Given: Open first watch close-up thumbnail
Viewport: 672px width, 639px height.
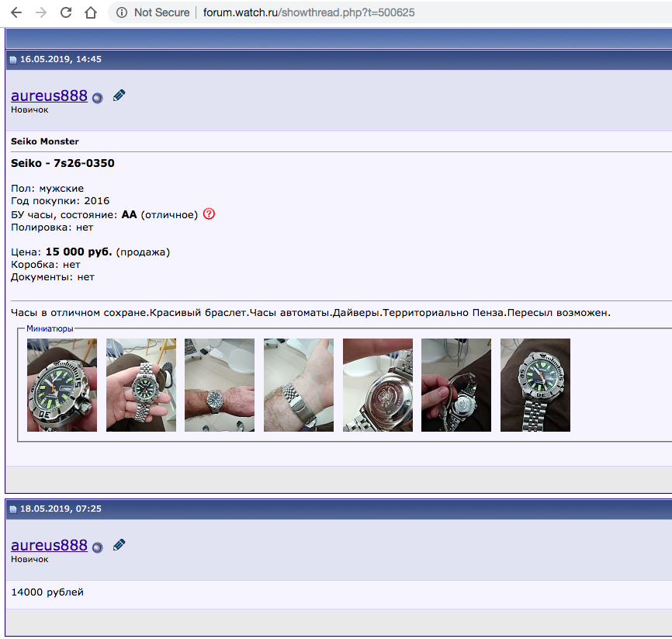Looking at the screenshot, I should [x=62, y=385].
